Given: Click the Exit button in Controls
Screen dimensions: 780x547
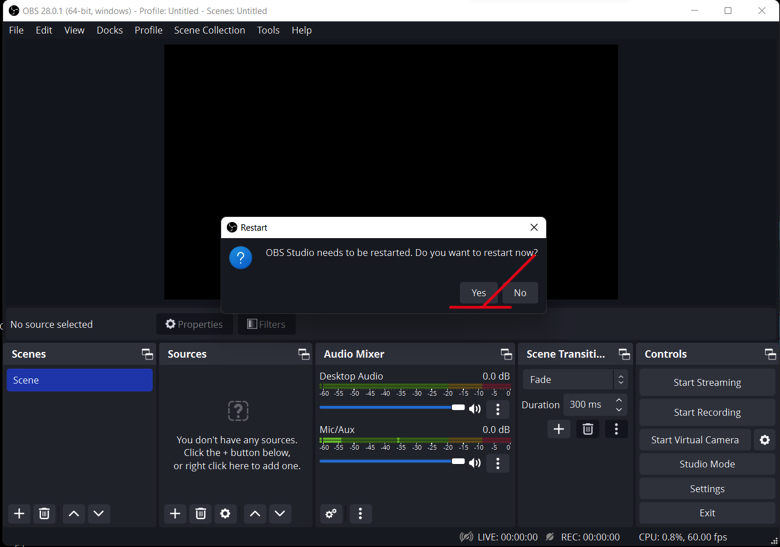Looking at the screenshot, I should click(x=707, y=513).
